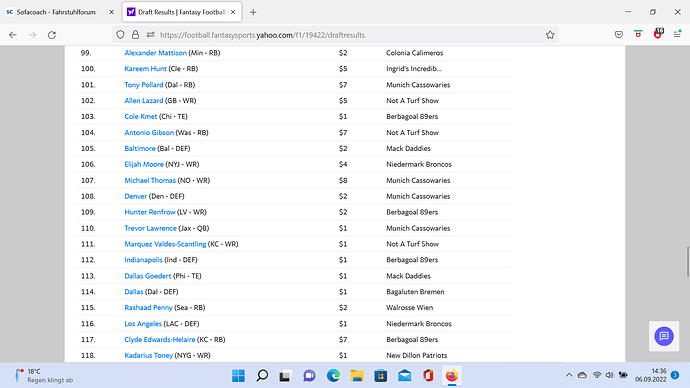
Task: Close the Draft Results tab
Action: [x=233, y=12]
